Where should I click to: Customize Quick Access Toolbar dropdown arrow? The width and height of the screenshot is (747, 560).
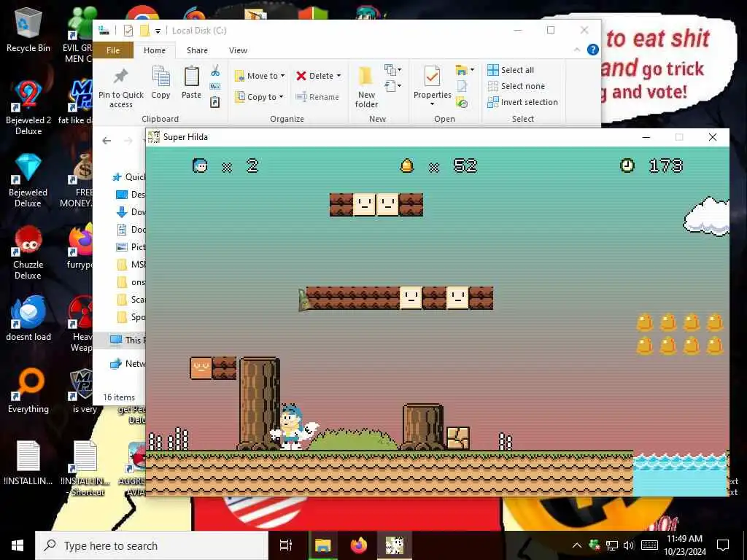coord(158,31)
